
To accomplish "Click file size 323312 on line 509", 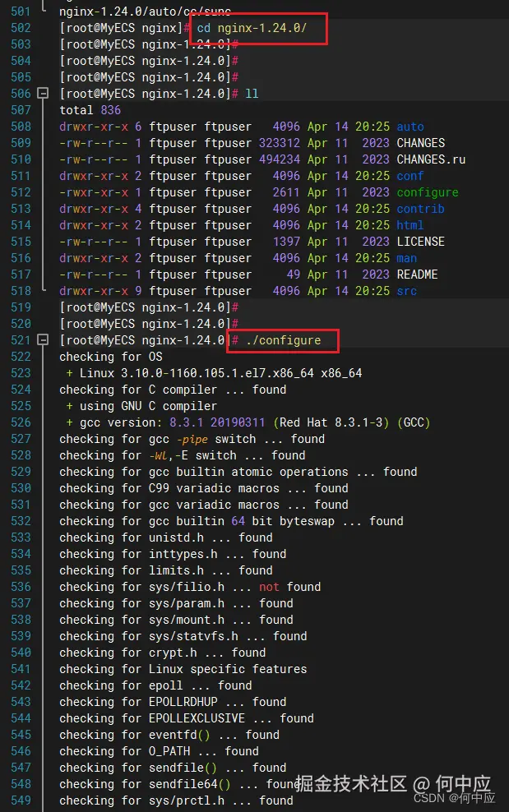I will pos(280,143).
